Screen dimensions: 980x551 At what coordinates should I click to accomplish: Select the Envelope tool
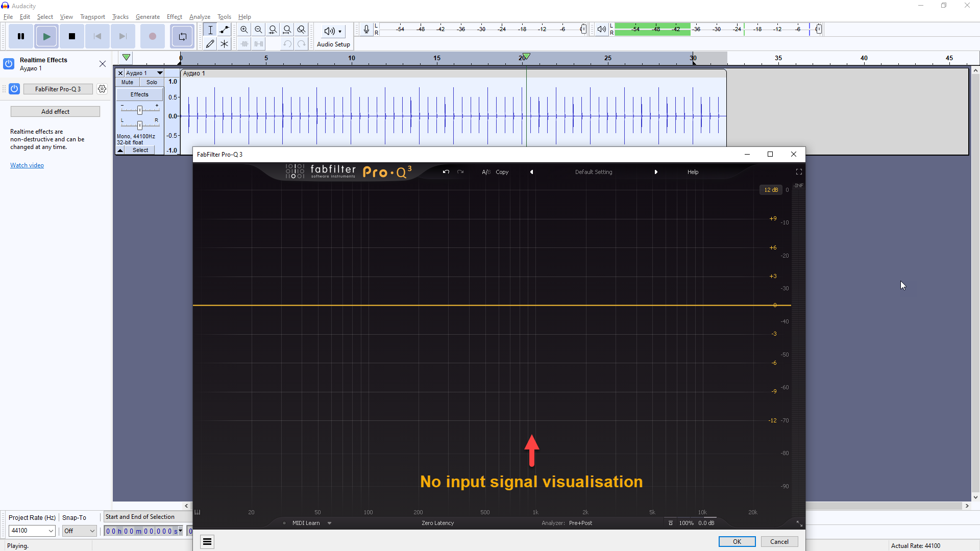pyautogui.click(x=224, y=30)
